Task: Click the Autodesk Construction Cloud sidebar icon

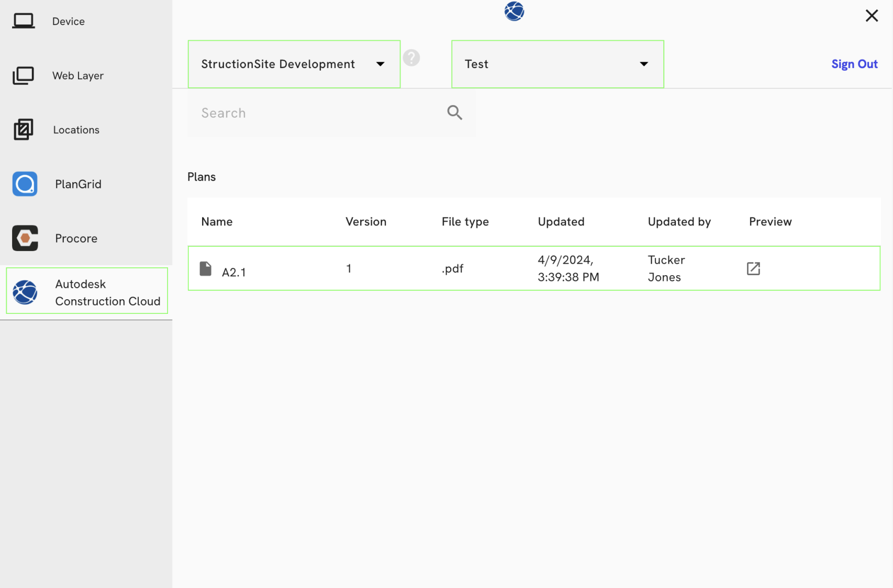Action: [x=25, y=292]
